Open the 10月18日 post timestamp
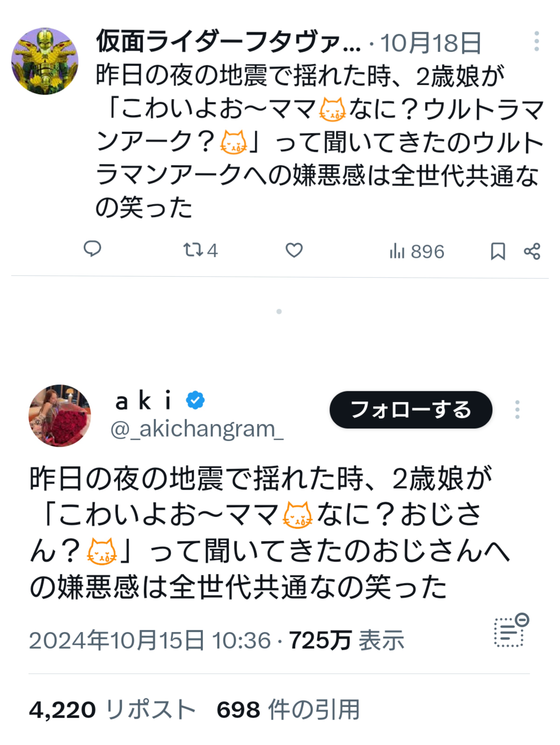 pyautogui.click(x=430, y=43)
